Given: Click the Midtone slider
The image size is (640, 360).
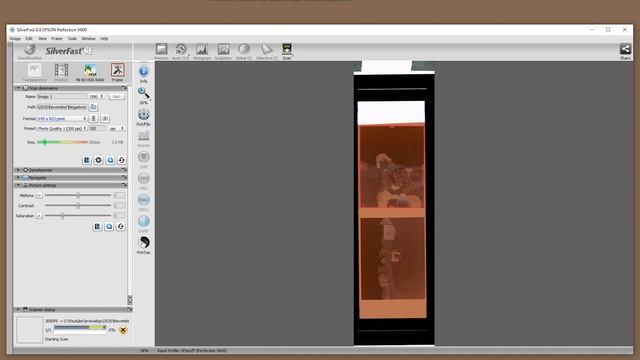Looking at the screenshot, I should pos(78,196).
